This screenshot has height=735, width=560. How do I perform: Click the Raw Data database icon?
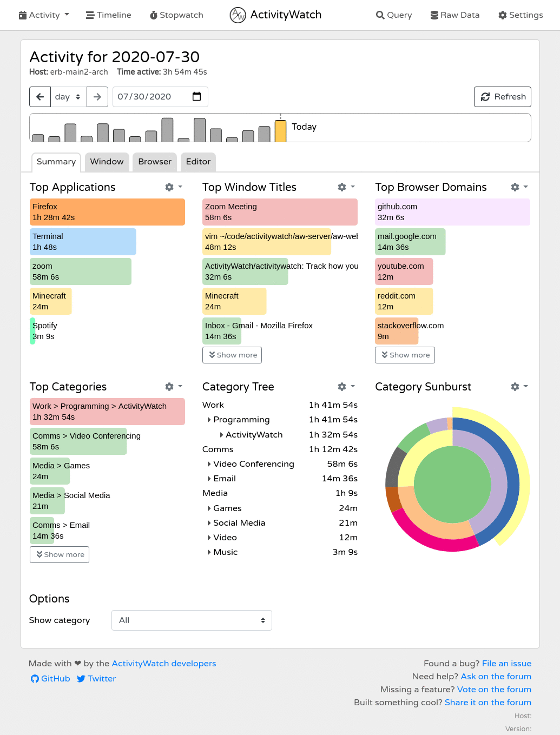coord(434,15)
